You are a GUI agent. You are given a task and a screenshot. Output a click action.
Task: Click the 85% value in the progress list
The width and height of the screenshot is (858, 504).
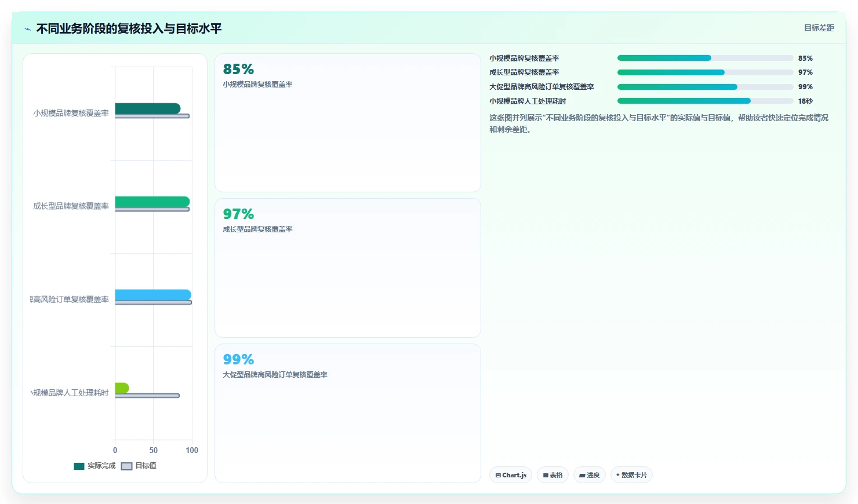(x=805, y=59)
